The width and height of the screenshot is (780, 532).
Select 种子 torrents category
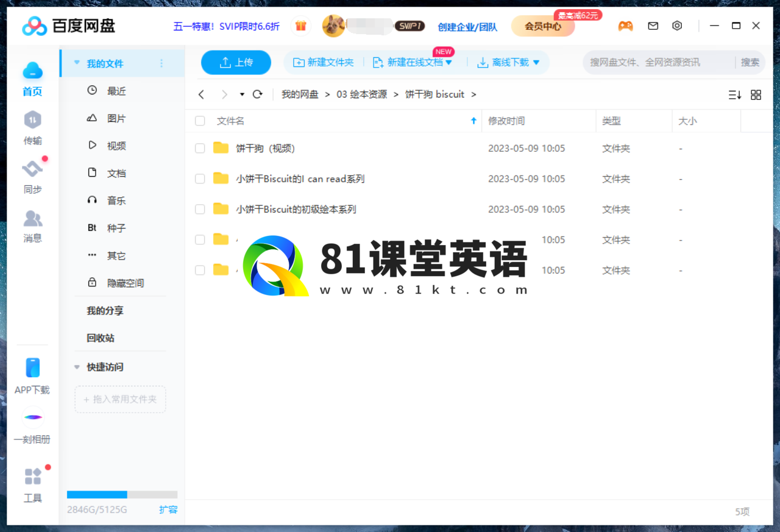point(116,228)
